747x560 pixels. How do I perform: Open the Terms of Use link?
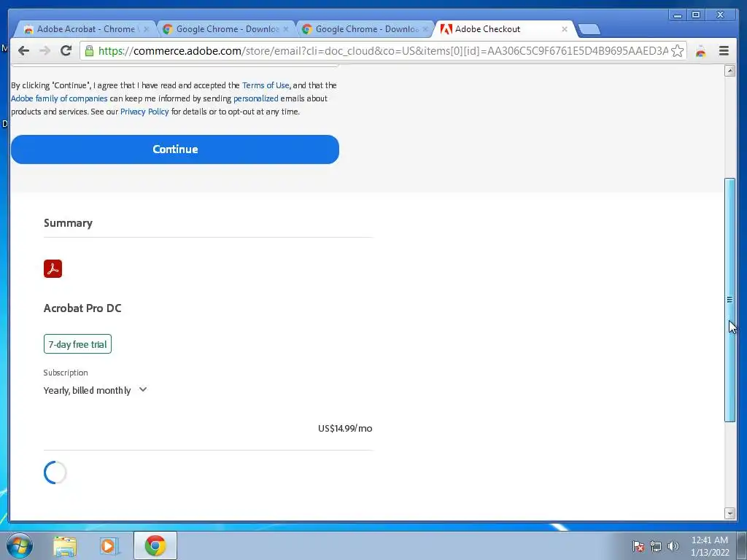(x=266, y=85)
